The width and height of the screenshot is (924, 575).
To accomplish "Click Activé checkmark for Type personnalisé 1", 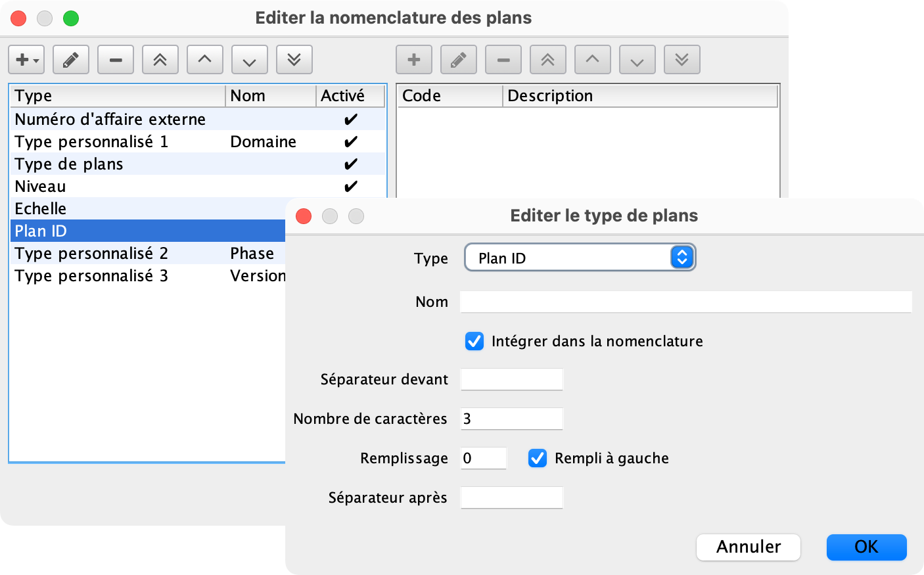I will pos(351,141).
